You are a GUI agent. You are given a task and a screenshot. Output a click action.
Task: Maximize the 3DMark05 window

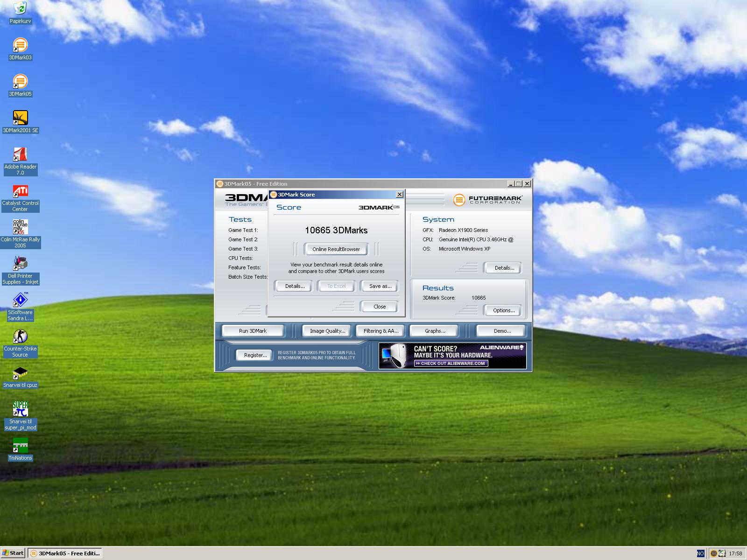[x=518, y=184]
